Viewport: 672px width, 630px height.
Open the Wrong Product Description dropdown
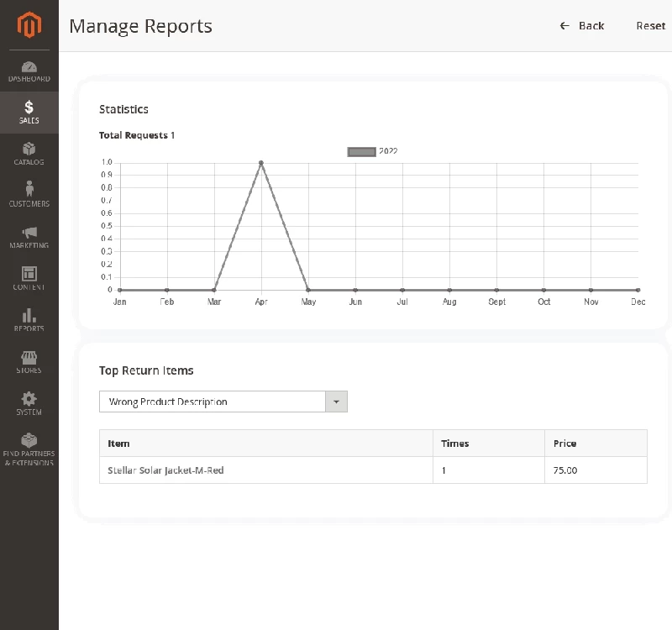click(x=223, y=402)
